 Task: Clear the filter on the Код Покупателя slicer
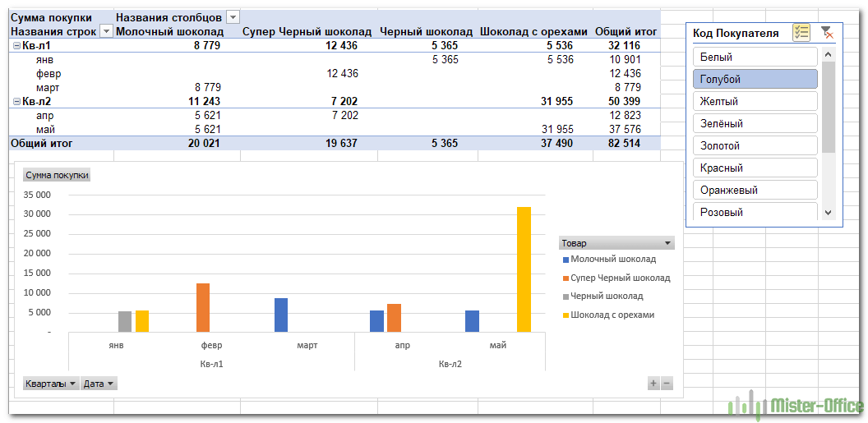[x=827, y=32]
